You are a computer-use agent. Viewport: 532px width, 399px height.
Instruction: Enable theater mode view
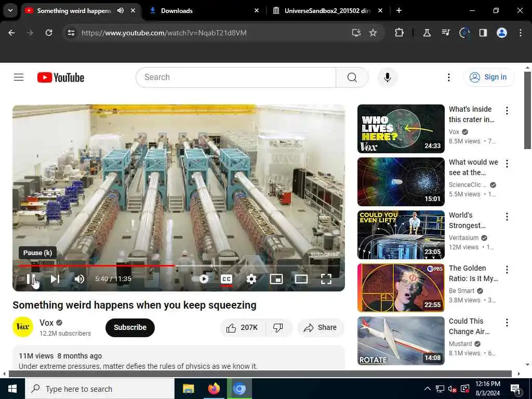pos(301,279)
